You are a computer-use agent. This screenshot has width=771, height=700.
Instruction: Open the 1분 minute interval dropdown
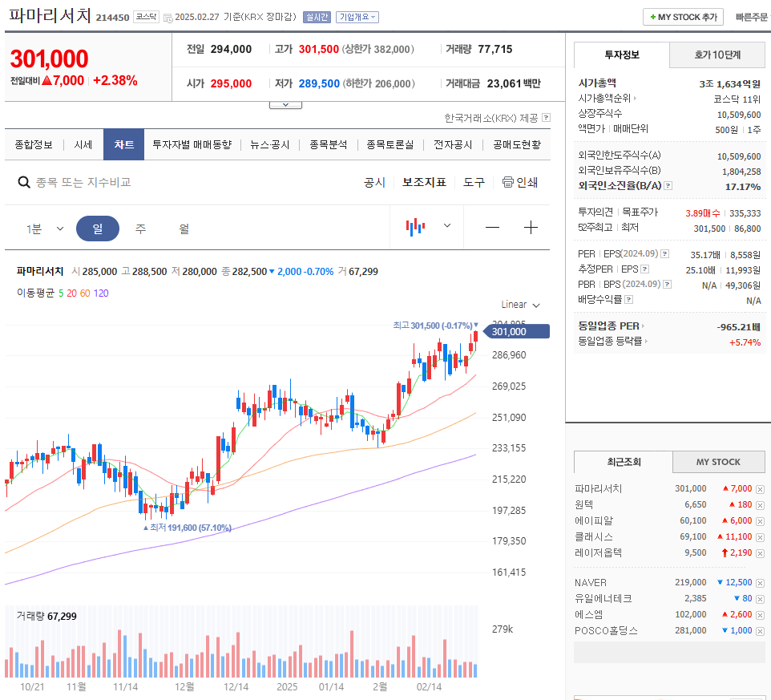tap(45, 229)
